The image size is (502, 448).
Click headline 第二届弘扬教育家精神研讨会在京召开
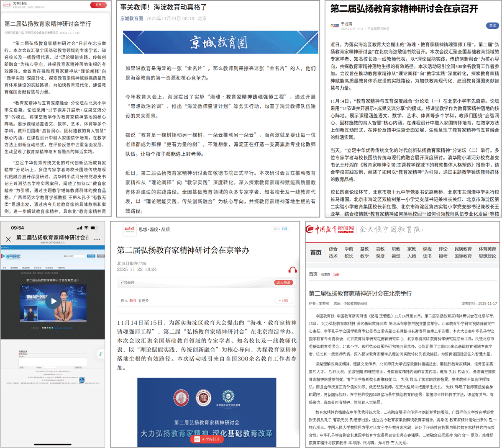click(x=404, y=9)
